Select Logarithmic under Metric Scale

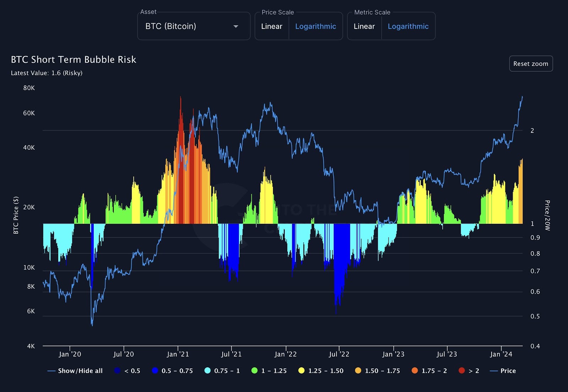click(408, 26)
